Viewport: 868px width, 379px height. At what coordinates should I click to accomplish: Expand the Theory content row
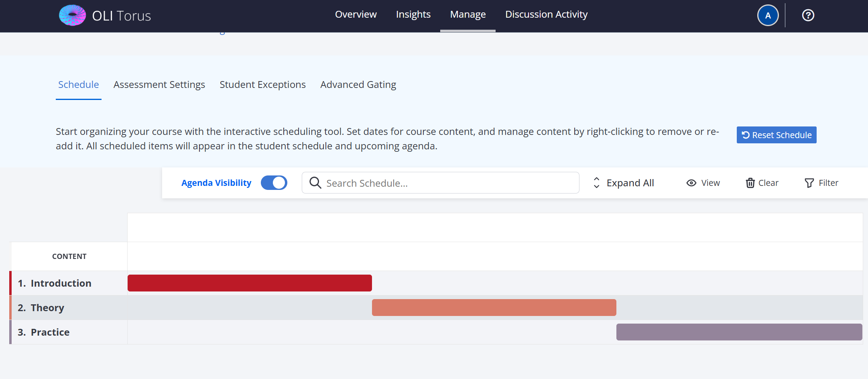tap(47, 308)
